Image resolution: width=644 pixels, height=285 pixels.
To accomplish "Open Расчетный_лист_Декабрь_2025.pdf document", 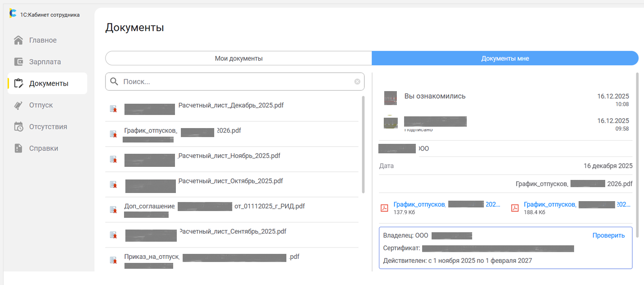I will pos(231,106).
